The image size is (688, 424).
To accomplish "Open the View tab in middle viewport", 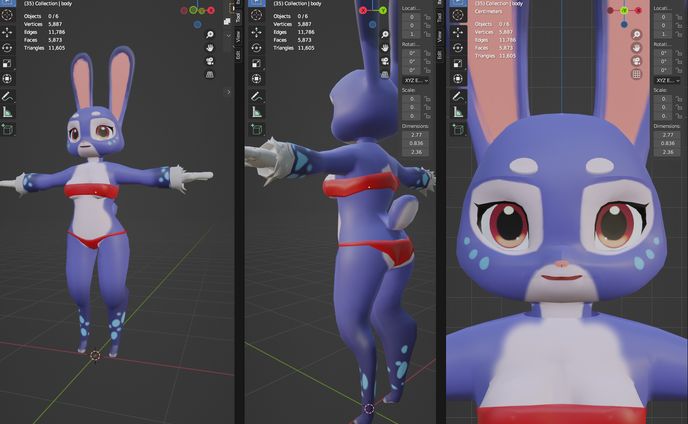I will [x=439, y=36].
